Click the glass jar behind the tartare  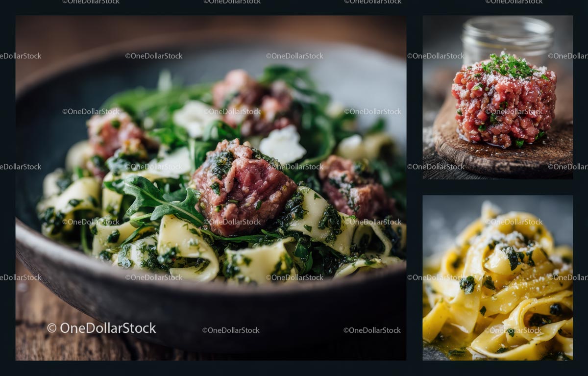click(507, 37)
